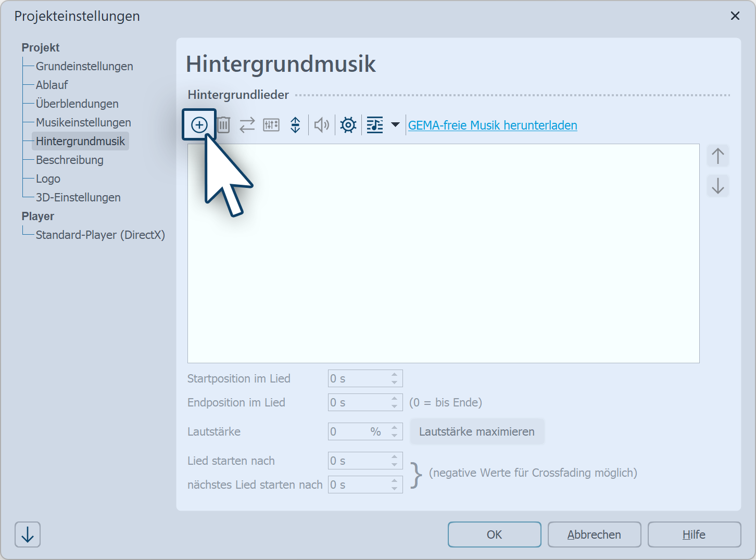Click the download arrow icon bottom left

click(27, 534)
